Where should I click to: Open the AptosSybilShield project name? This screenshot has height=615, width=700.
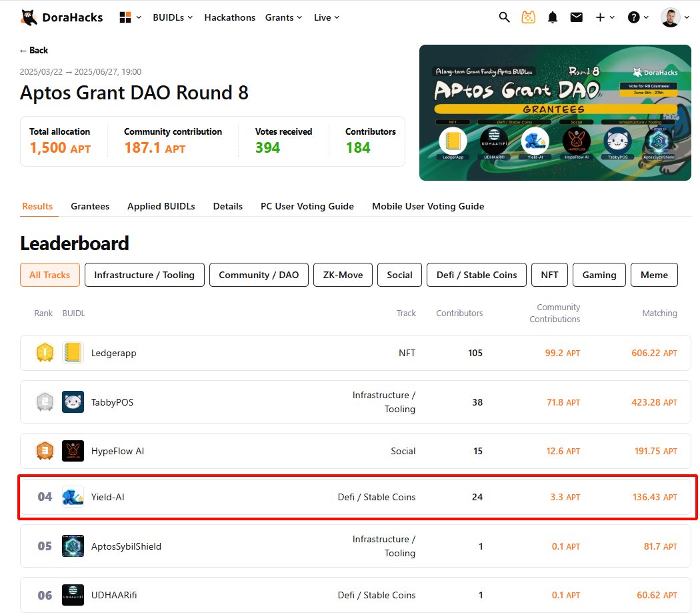[x=127, y=546]
